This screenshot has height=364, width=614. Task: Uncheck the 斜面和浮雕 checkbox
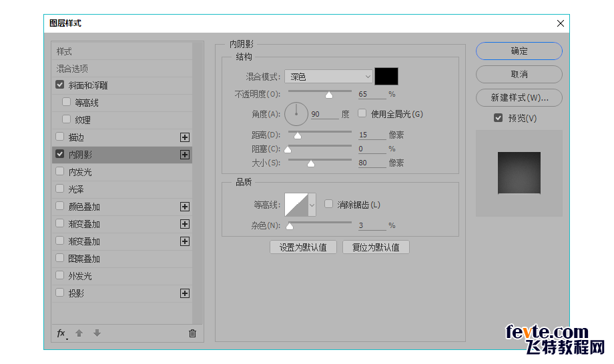[x=59, y=85]
